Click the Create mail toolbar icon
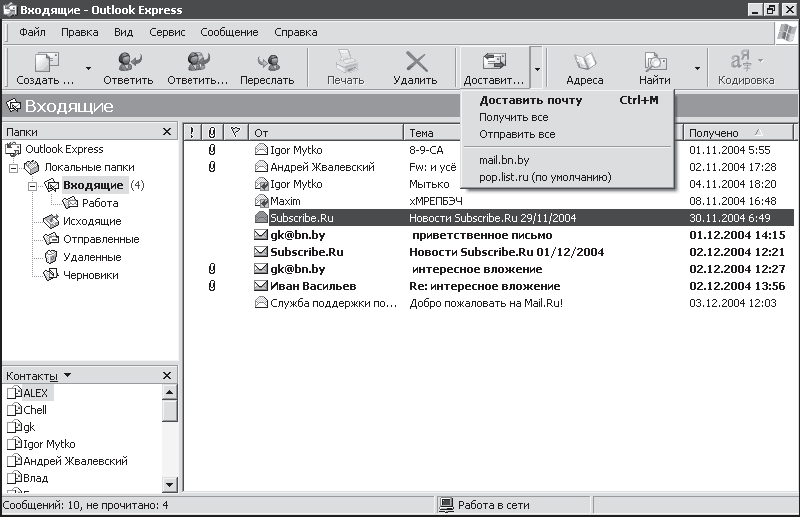 tap(46, 62)
